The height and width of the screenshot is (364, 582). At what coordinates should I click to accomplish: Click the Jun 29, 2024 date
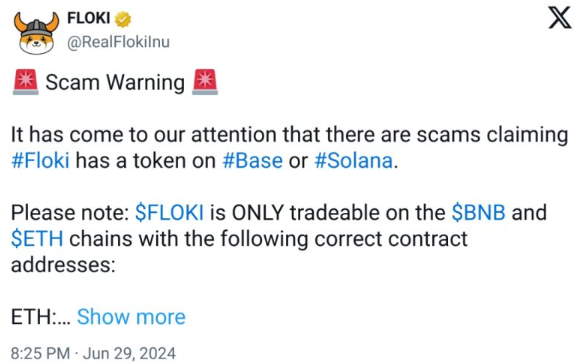point(129,353)
